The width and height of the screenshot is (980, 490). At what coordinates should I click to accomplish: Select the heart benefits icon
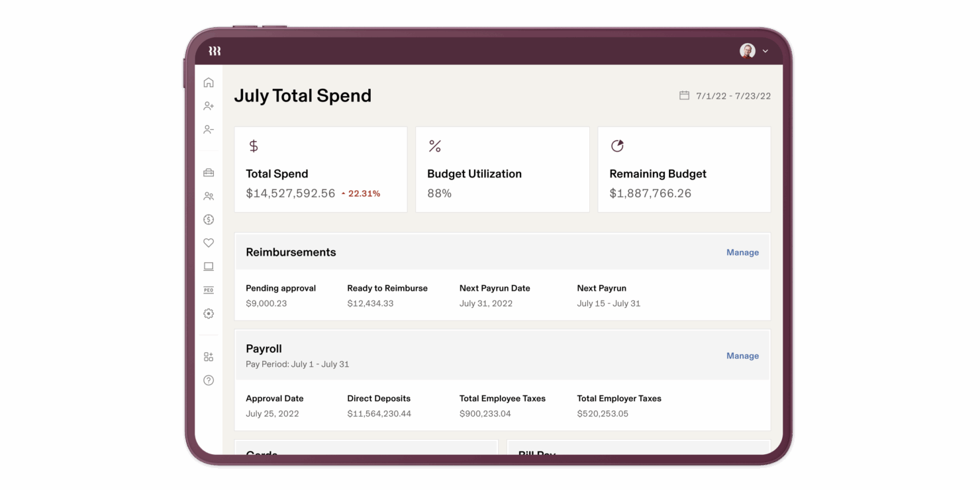tap(209, 243)
